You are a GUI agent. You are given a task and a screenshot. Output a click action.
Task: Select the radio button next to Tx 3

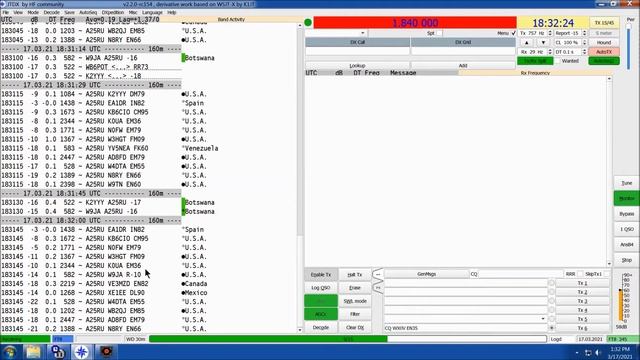pyautogui.click(x=551, y=301)
